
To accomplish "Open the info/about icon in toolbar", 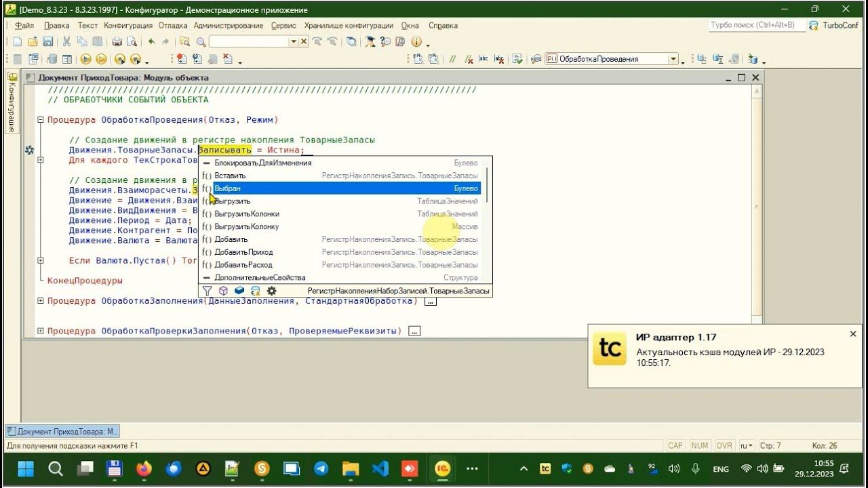I will pos(416,41).
